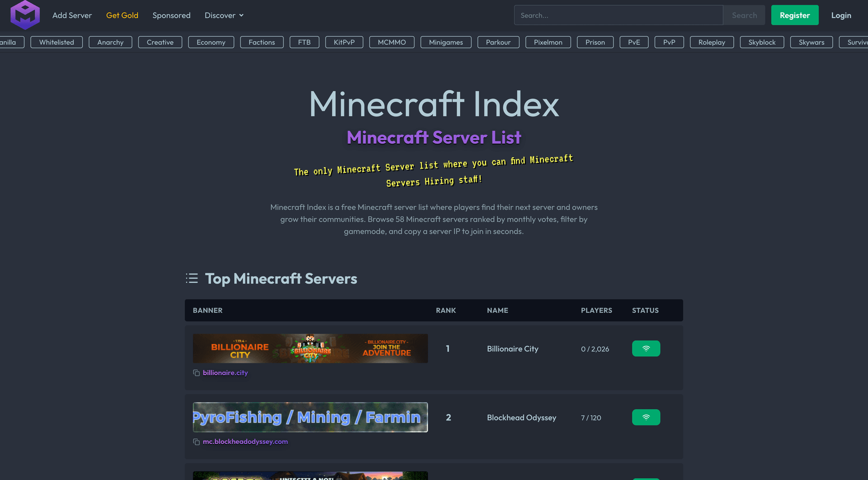Click the Login link

coord(841,15)
